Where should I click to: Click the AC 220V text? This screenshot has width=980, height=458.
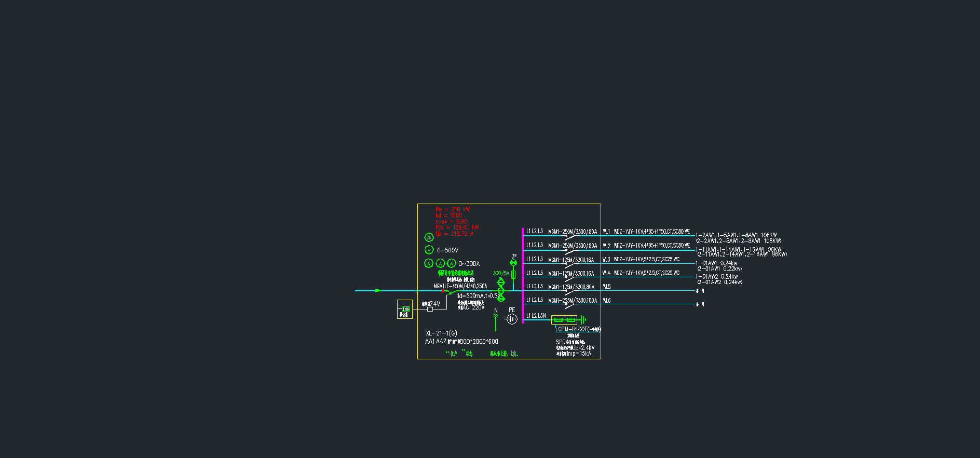click(x=474, y=308)
